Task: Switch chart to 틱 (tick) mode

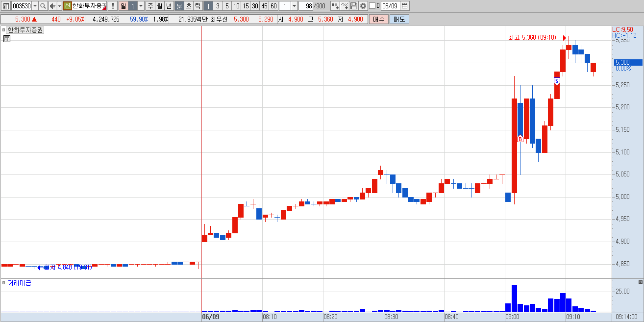Action: pos(198,6)
